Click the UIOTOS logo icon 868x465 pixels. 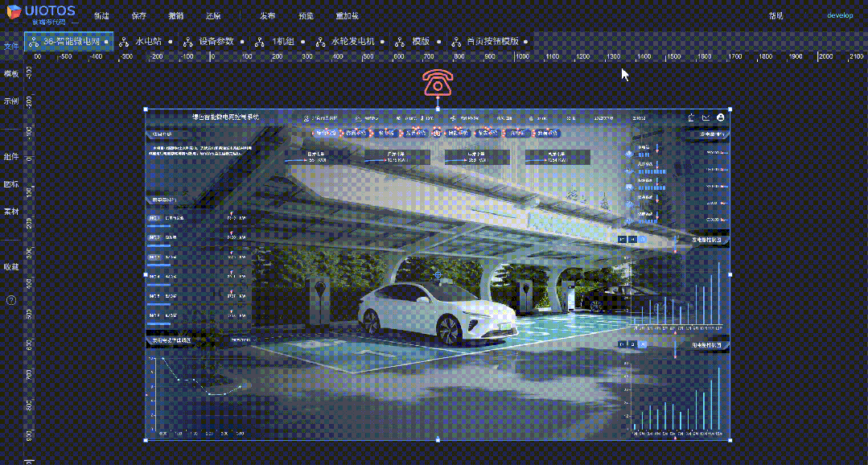(x=14, y=11)
